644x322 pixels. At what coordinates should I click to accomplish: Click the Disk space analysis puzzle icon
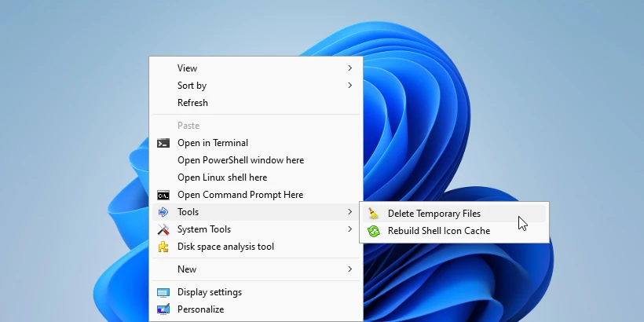163,247
